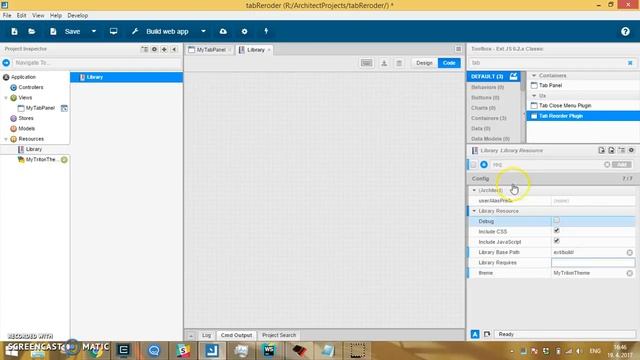
Task: Click the toolbox search input field
Action: click(547, 63)
